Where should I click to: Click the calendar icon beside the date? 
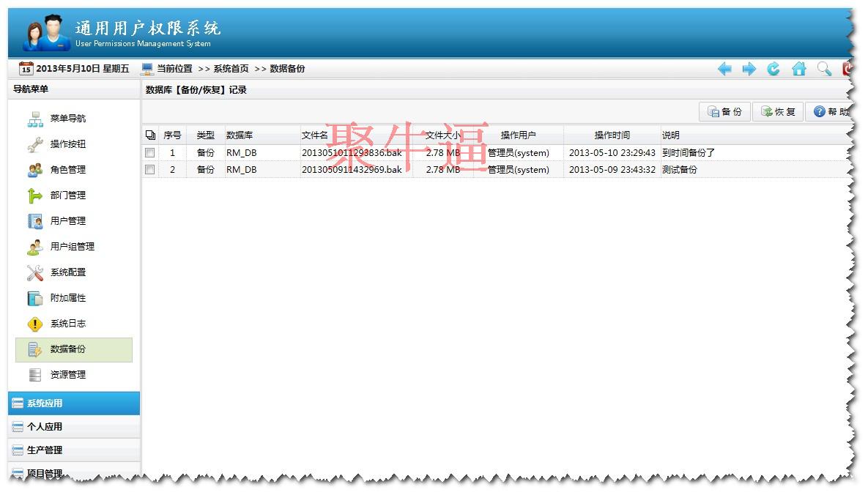tap(26, 69)
